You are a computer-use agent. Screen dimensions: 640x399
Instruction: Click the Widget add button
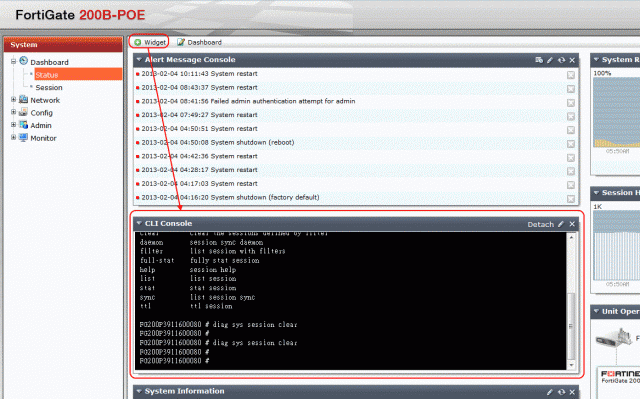tap(150, 42)
